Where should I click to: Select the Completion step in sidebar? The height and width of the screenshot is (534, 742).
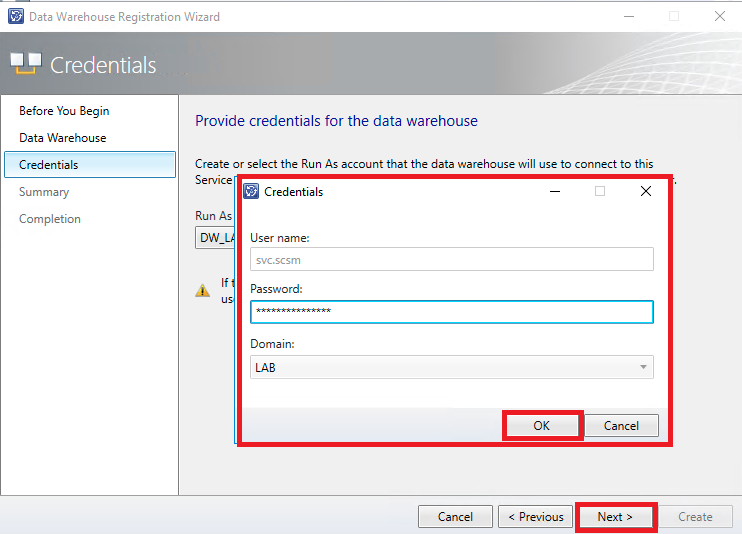click(x=50, y=219)
